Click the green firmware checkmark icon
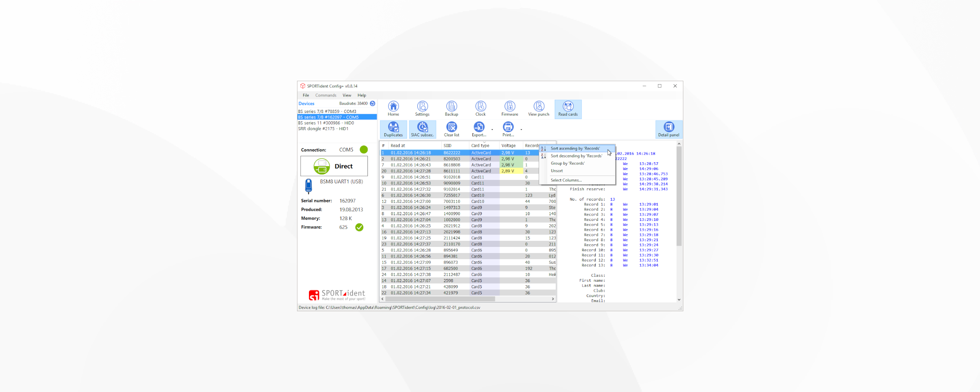Image resolution: width=980 pixels, height=392 pixels. click(x=359, y=227)
